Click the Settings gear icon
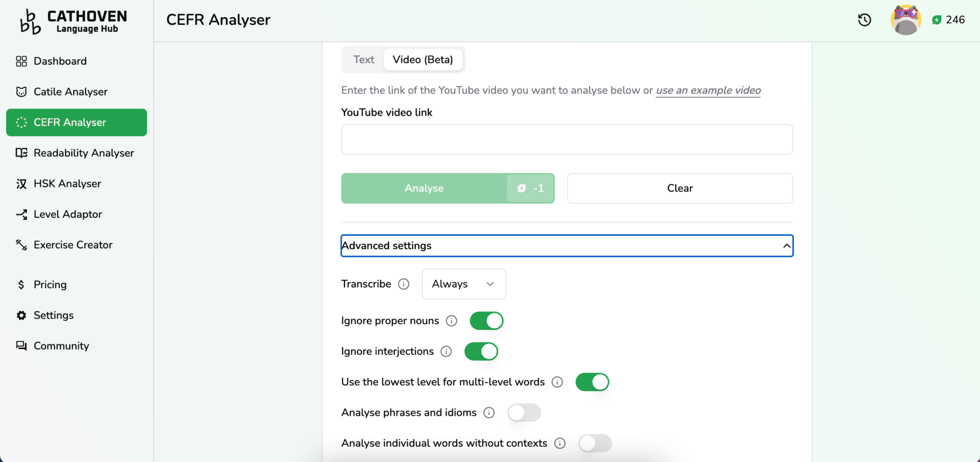980x462 pixels. click(x=21, y=315)
